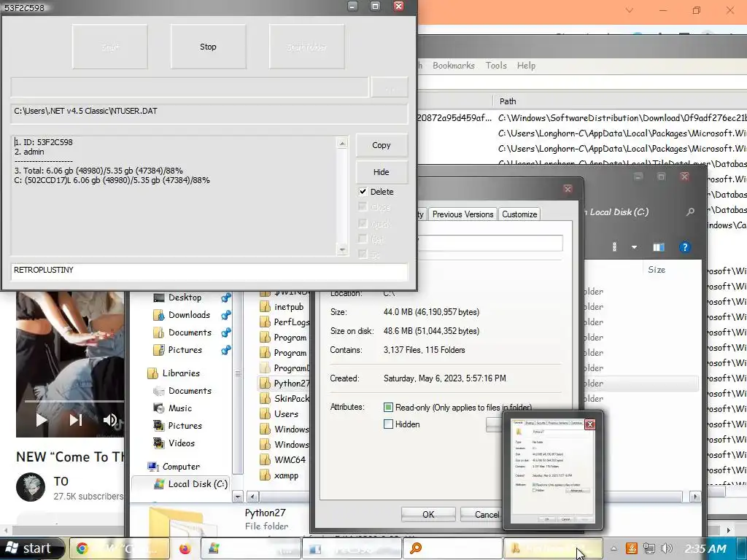Open Music library in navigation pane

coord(180,408)
